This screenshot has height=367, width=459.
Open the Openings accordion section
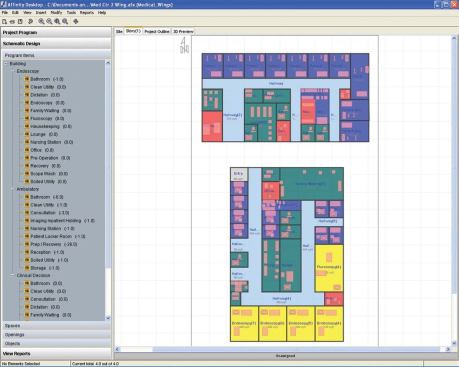(x=56, y=334)
